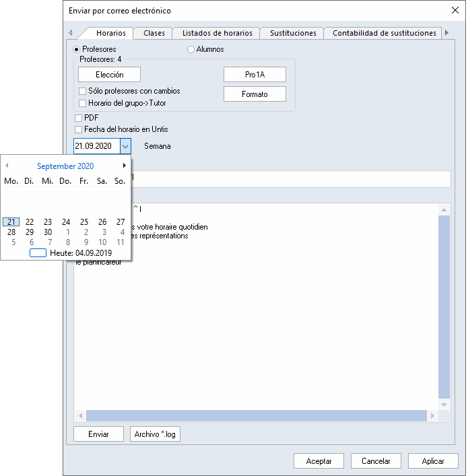The width and height of the screenshot is (466, 476).
Task: Select day 21 in the calendar
Action: 11,222
